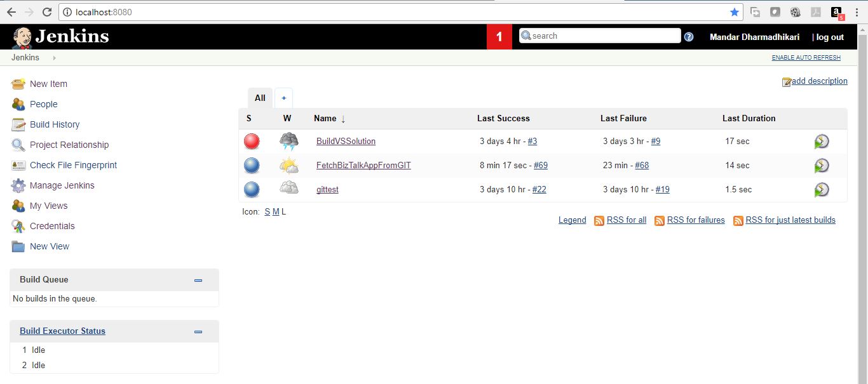Click Manage Jenkins gear icon
The height and width of the screenshot is (384, 868).
coord(18,185)
